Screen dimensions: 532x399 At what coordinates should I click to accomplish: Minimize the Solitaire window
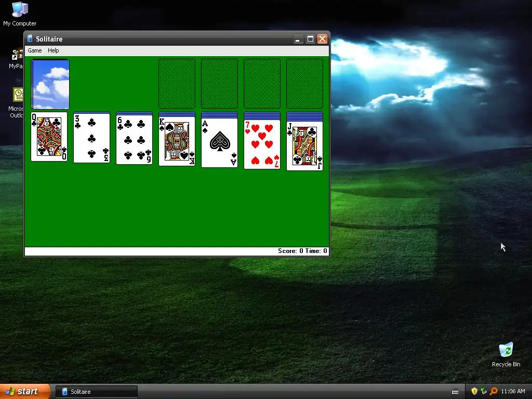tap(298, 39)
